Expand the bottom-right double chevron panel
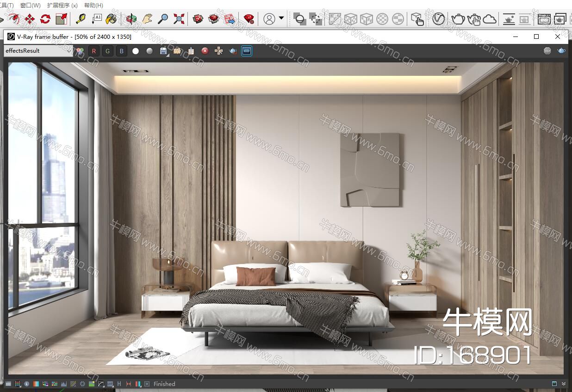The image size is (572, 392). click(564, 384)
